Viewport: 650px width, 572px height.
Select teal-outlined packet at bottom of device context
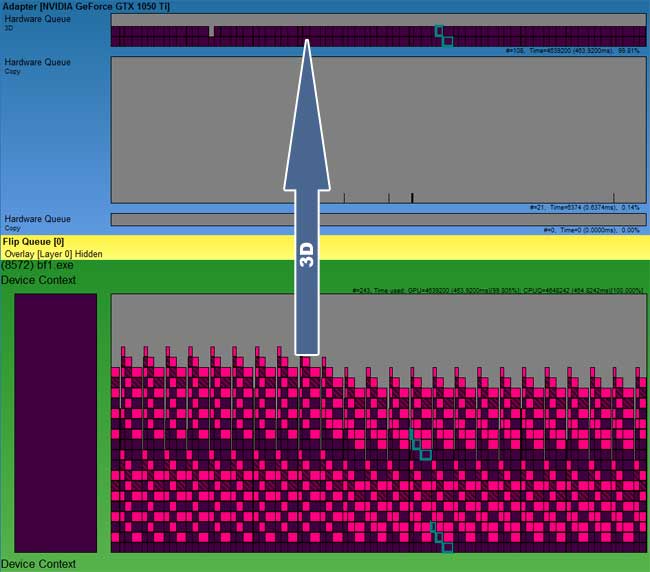[446, 546]
